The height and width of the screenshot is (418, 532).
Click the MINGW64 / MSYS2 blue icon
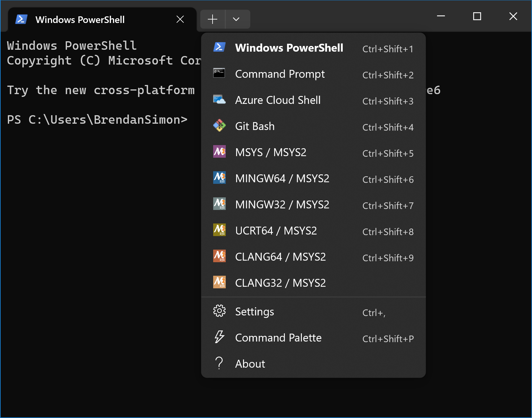(219, 178)
